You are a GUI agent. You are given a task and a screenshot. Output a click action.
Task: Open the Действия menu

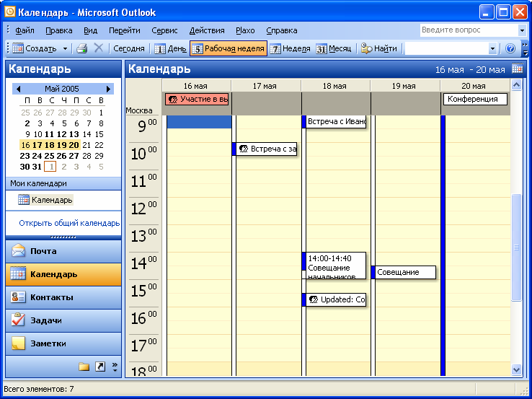207,30
